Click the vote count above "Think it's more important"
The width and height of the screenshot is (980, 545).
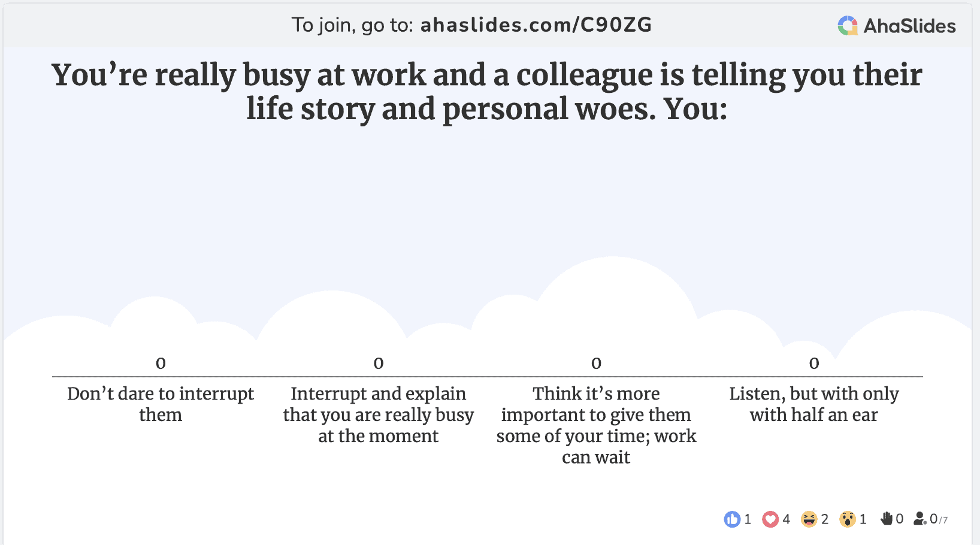coord(596,363)
